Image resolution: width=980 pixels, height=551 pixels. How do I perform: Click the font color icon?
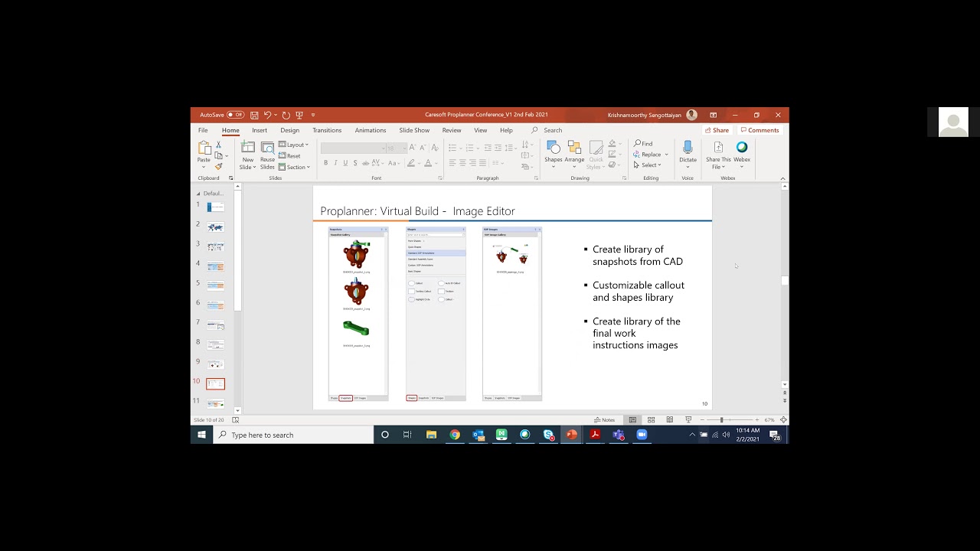428,163
